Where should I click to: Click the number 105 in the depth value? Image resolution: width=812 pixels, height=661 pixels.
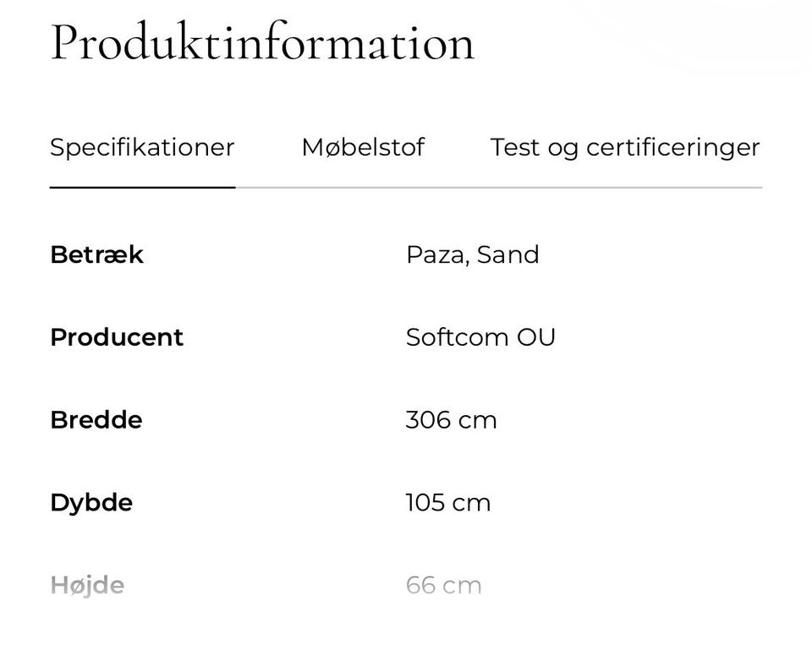pos(425,503)
